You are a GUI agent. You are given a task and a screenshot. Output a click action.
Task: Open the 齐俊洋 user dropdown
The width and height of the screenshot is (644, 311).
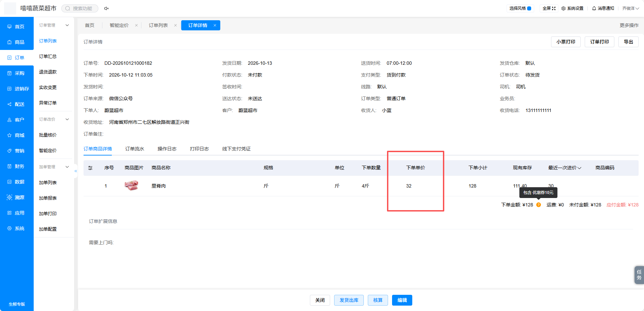pyautogui.click(x=631, y=8)
